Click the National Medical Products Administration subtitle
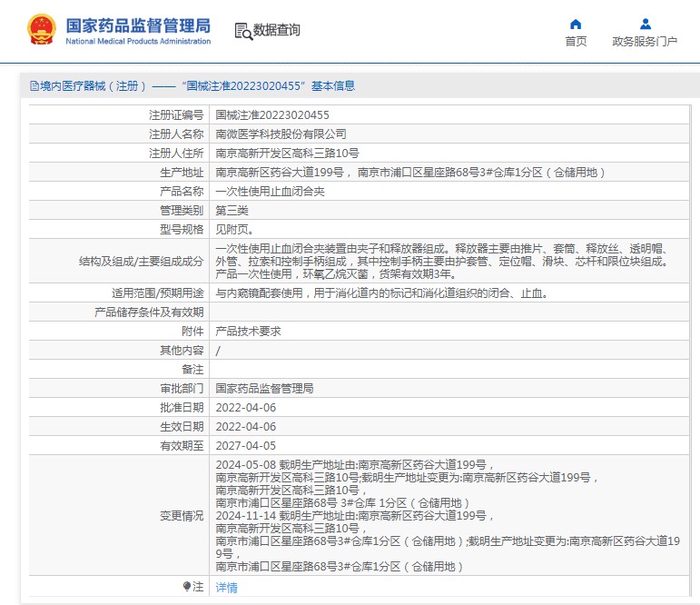The height and width of the screenshot is (605, 700). pos(138,41)
